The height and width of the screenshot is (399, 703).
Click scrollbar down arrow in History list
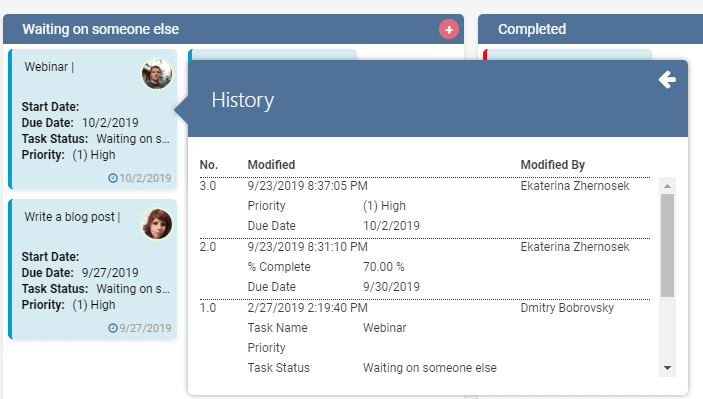point(667,368)
